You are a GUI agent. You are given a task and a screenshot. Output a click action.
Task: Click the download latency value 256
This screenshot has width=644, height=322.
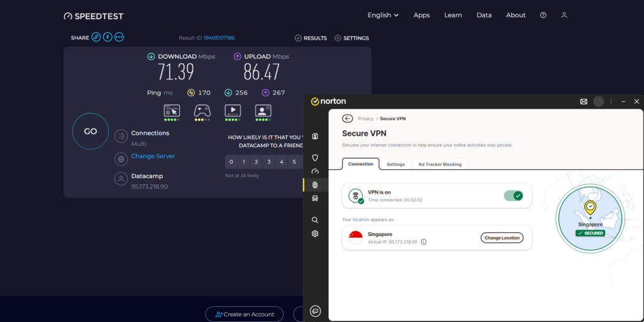241,93
